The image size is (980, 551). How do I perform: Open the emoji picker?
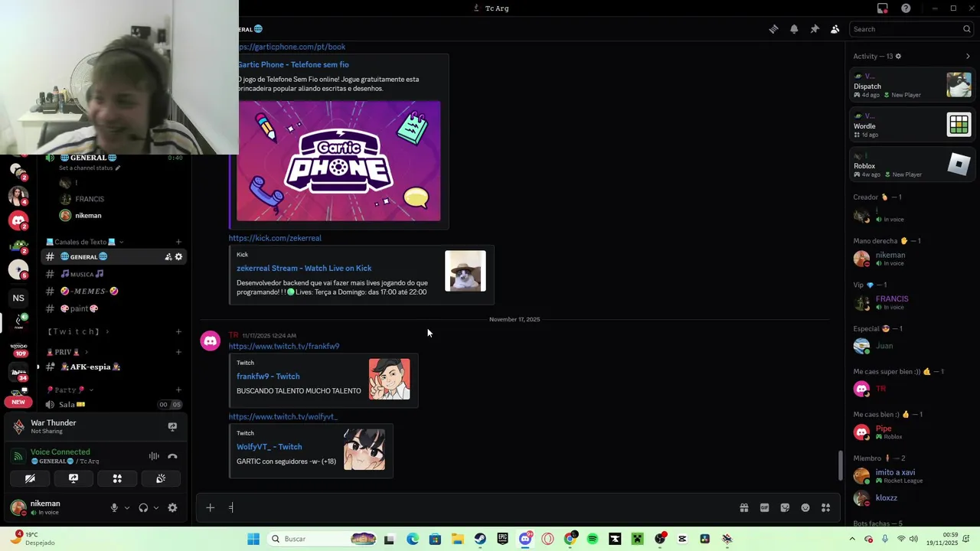[805, 507]
